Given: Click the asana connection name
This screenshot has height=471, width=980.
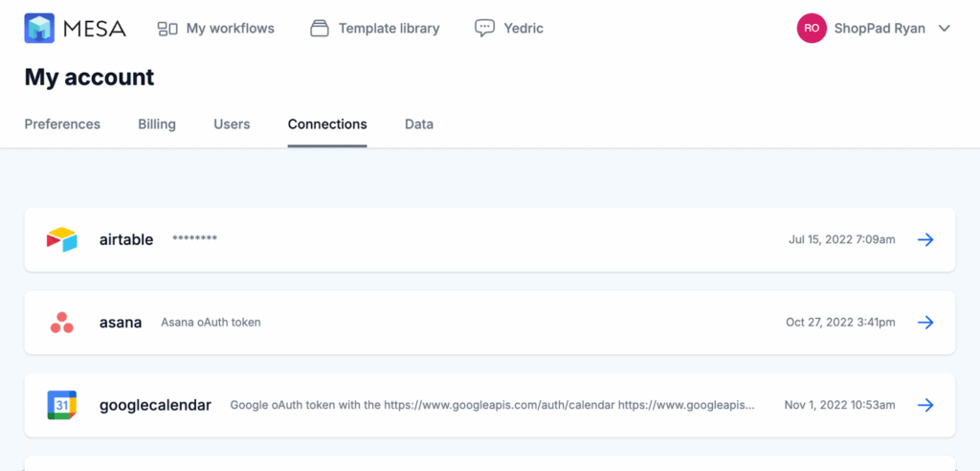Looking at the screenshot, I should tap(121, 323).
